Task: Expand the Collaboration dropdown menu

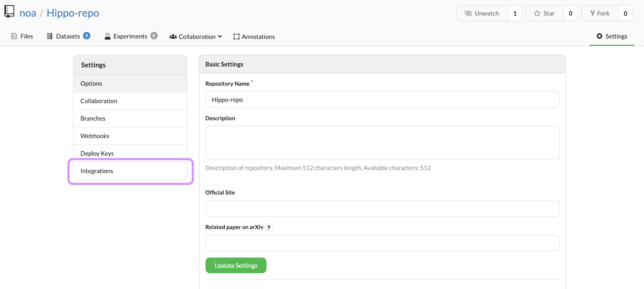Action: click(x=196, y=37)
